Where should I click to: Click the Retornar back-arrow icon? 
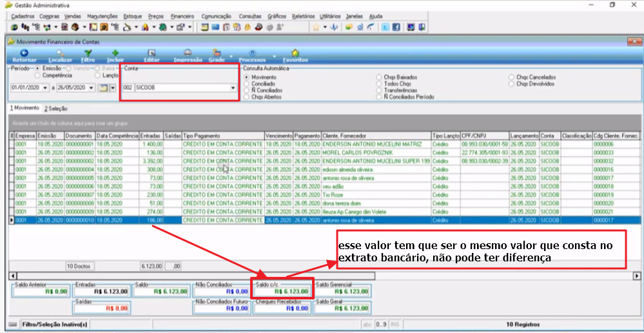click(24, 53)
